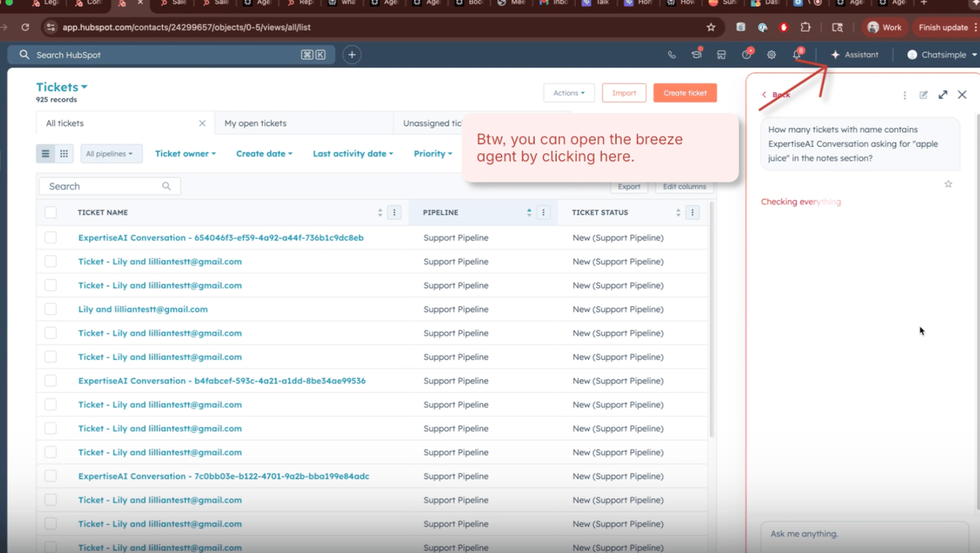Viewport: 980px width, 553px height.
Task: Click the magnifier in the tickets search box
Action: point(166,186)
